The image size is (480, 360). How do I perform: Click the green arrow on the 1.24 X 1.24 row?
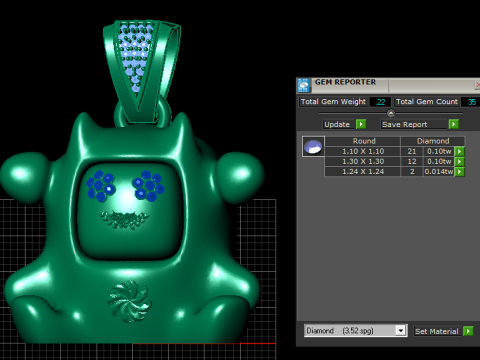pyautogui.click(x=459, y=172)
